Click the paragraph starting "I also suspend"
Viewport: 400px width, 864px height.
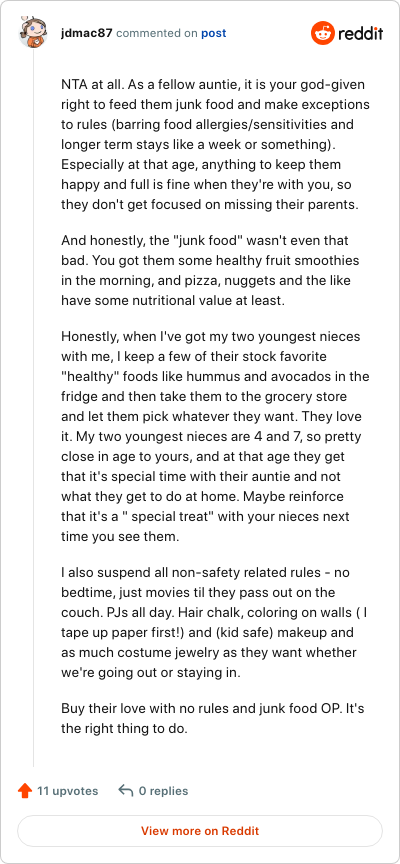(x=209, y=623)
